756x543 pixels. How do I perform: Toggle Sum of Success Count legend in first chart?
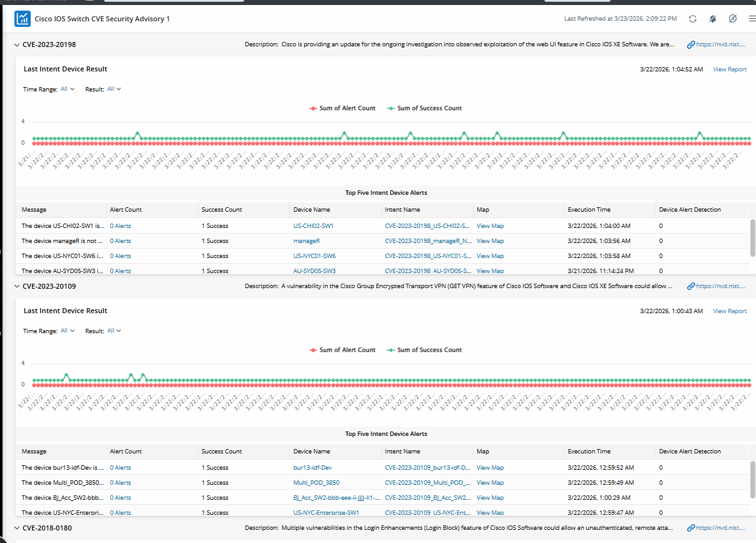click(425, 108)
